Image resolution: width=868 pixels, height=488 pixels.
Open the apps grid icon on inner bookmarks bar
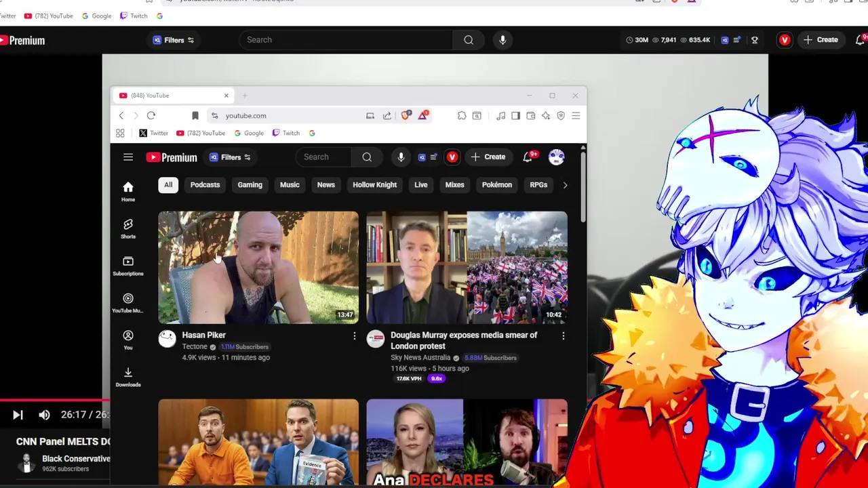coord(120,134)
